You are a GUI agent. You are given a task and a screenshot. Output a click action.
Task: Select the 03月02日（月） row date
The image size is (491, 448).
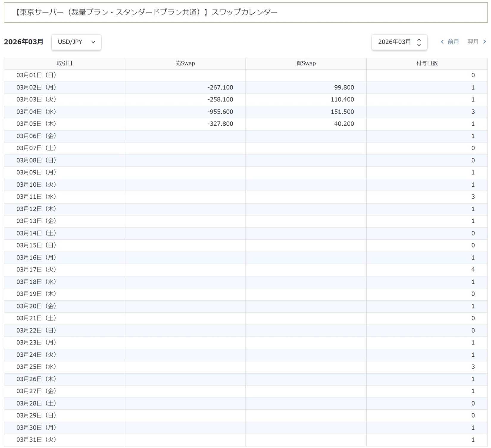click(36, 87)
